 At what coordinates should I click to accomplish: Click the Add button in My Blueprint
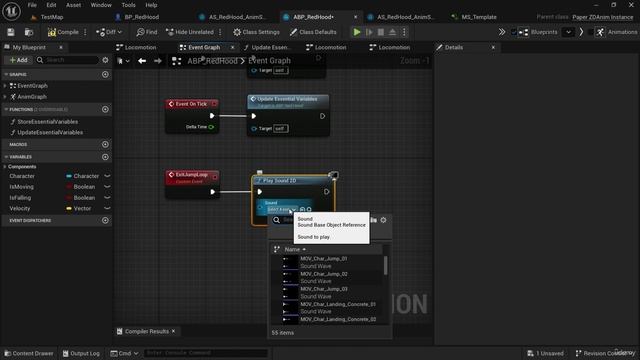tap(19, 60)
